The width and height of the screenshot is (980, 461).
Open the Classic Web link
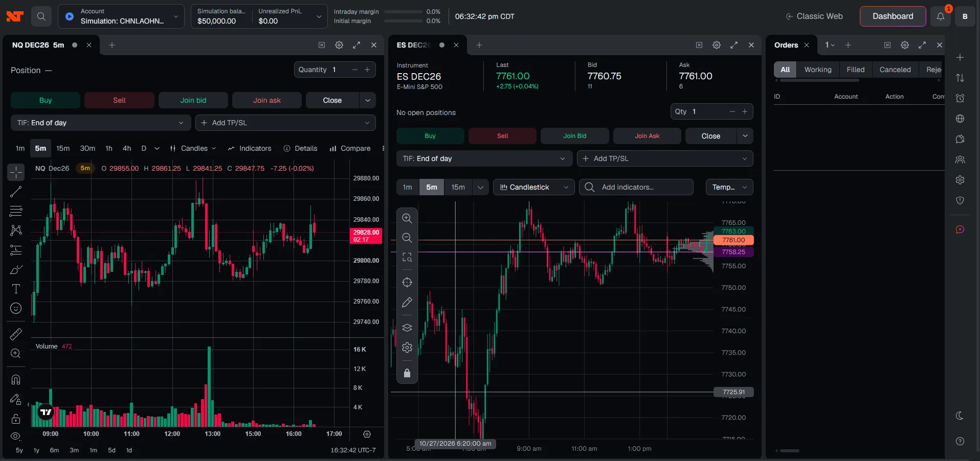coord(814,16)
